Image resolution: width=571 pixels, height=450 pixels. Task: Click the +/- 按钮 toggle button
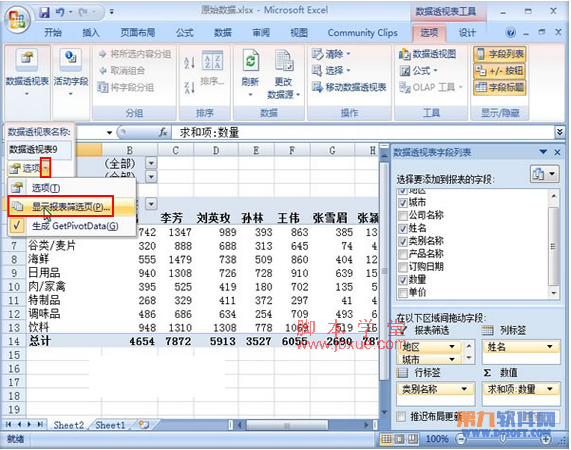click(x=500, y=71)
